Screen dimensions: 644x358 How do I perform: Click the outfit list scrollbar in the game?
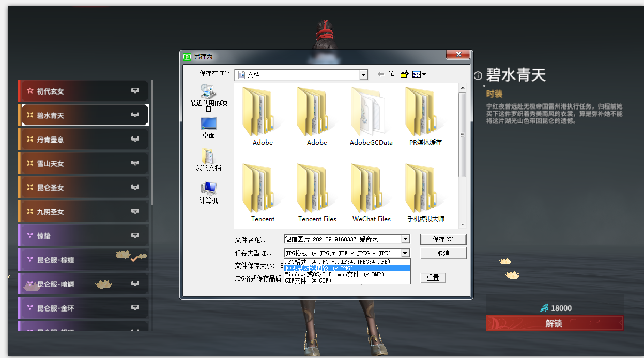[x=152, y=142]
